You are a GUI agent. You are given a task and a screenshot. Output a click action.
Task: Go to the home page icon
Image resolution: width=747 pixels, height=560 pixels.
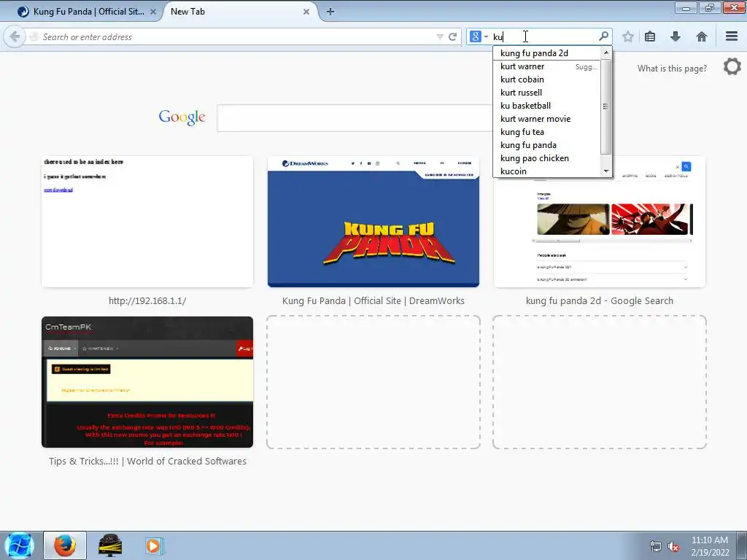[701, 36]
